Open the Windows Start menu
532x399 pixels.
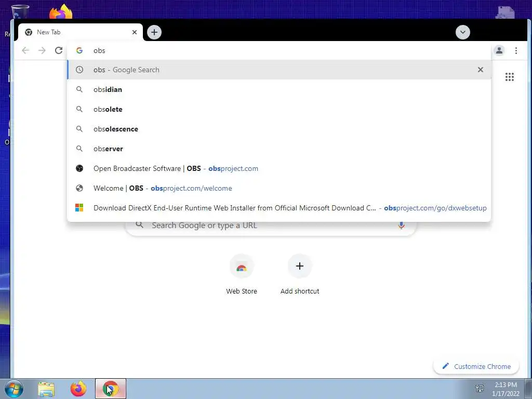pyautogui.click(x=14, y=389)
